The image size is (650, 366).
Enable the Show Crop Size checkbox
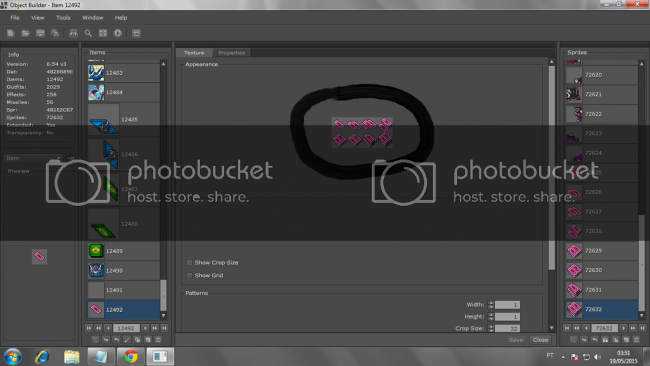pos(189,262)
